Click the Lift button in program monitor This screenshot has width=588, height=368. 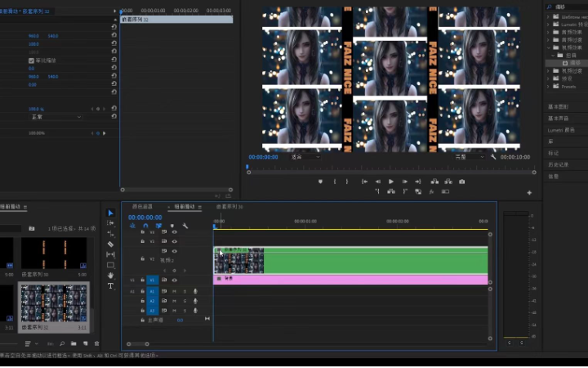tap(434, 182)
